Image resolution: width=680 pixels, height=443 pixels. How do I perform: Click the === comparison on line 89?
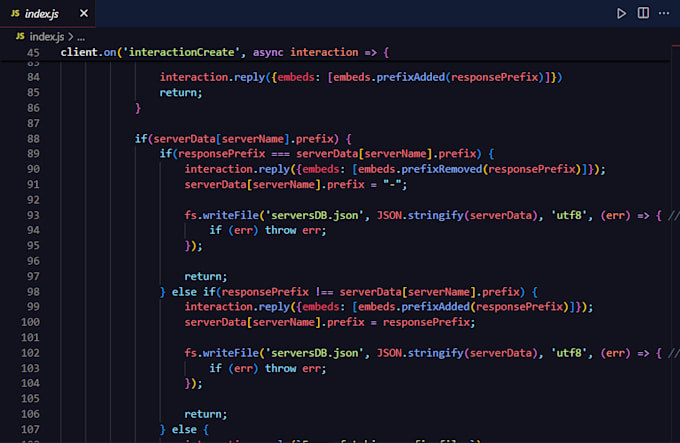pyautogui.click(x=281, y=154)
